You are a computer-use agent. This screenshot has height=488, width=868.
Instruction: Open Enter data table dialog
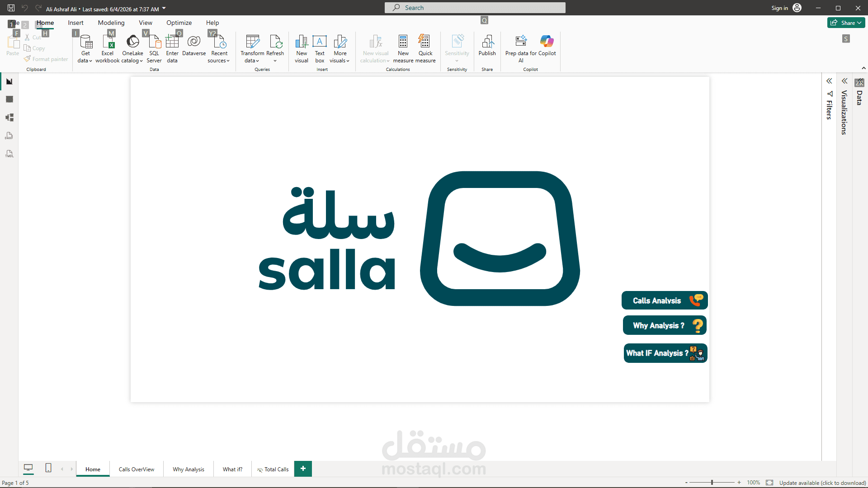pyautogui.click(x=172, y=49)
